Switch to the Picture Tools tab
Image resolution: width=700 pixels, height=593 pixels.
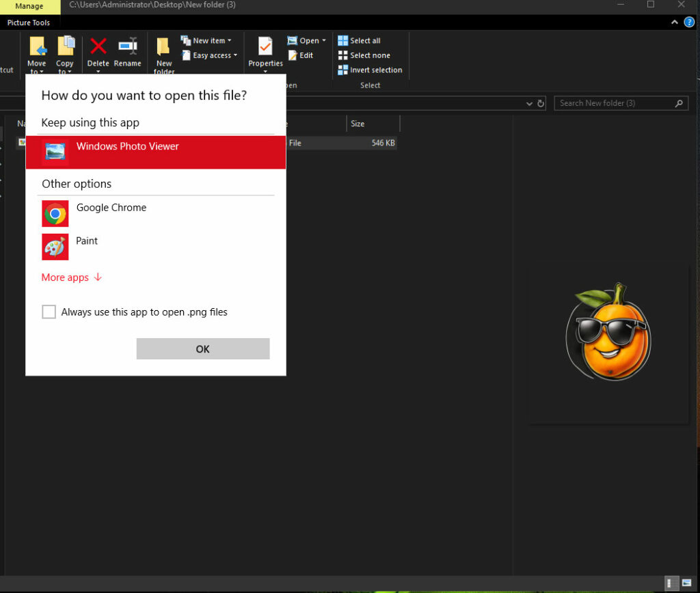coord(29,23)
